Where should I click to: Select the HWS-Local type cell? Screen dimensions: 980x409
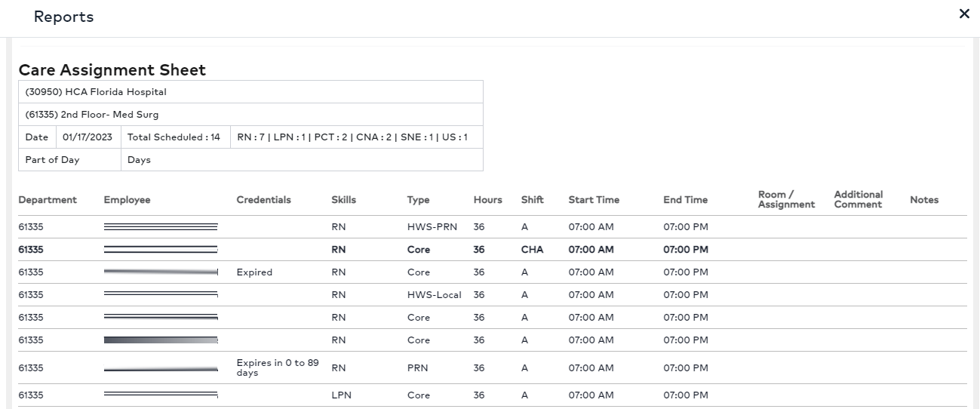(434, 295)
